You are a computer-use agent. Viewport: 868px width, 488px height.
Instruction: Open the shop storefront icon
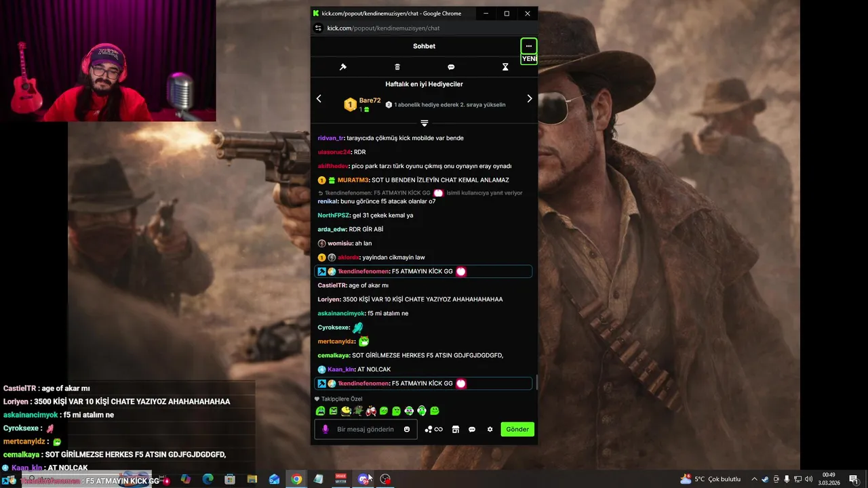[x=456, y=429]
